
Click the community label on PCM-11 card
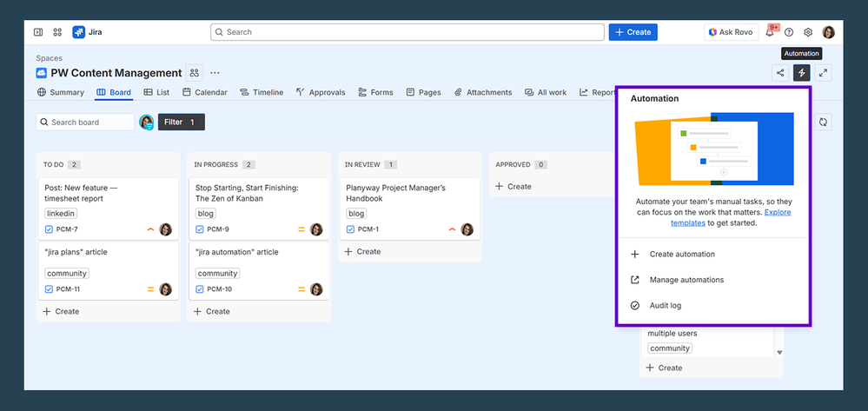click(66, 273)
